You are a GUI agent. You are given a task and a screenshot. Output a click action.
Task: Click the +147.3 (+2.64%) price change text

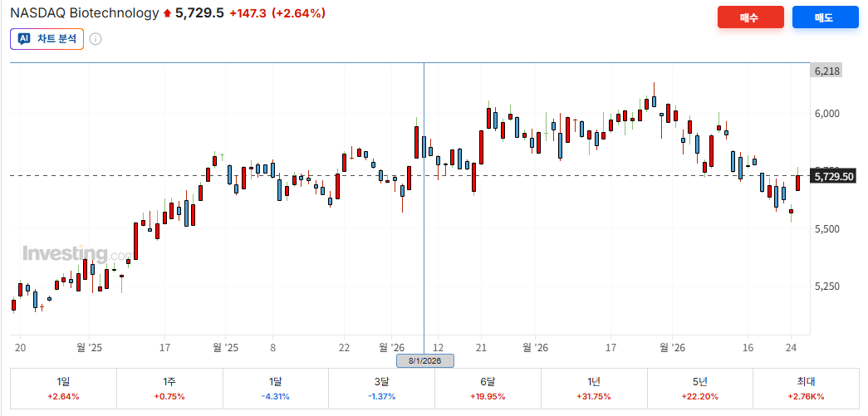pos(277,13)
